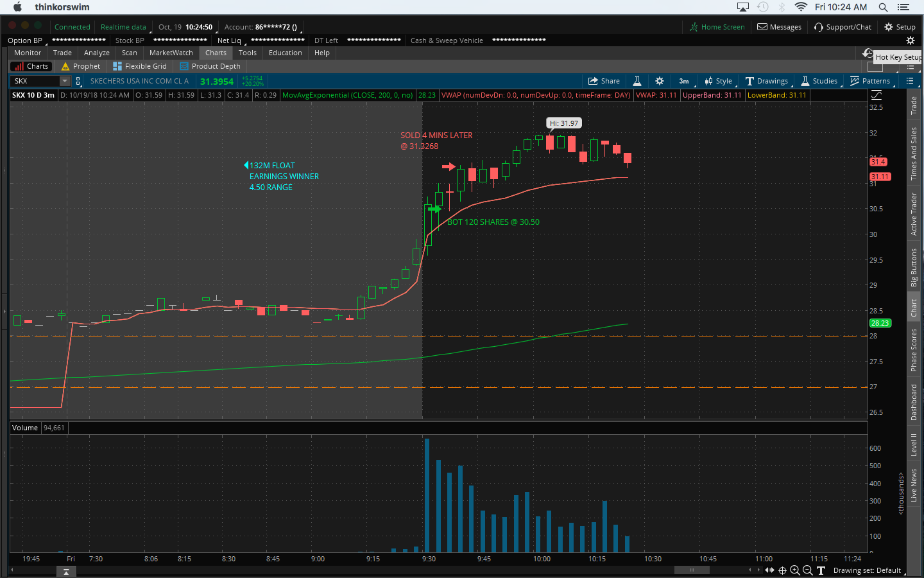Open the Times And Sales sidebar panel

click(914, 153)
